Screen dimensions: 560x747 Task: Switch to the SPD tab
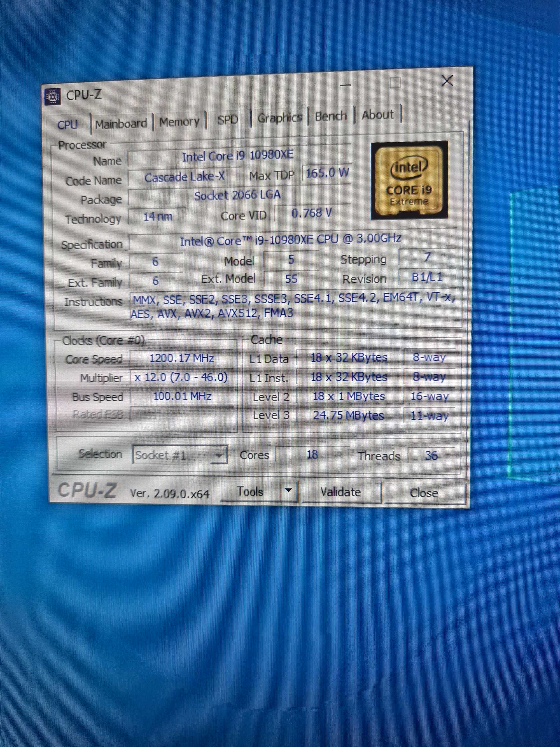tap(228, 120)
